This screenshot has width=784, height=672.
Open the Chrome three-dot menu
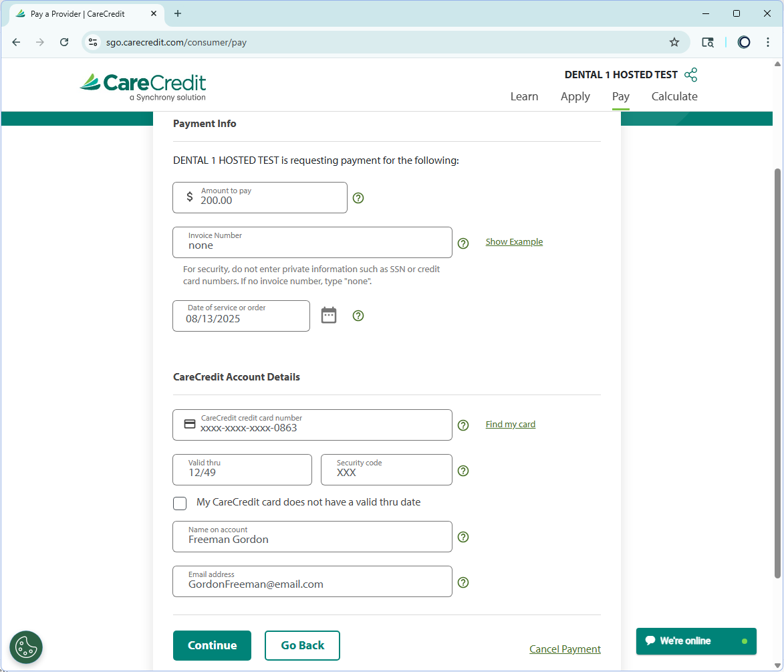click(x=768, y=42)
